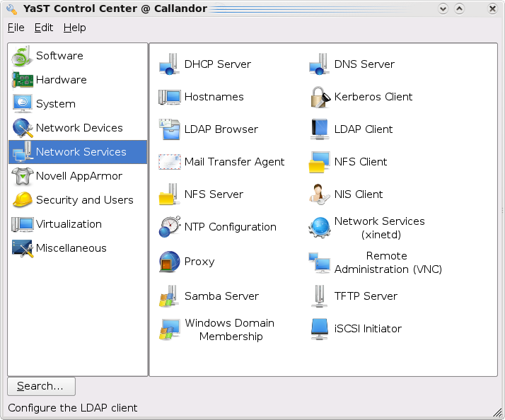
Task: Click the "Kerberos Client" text label
Action: (373, 97)
